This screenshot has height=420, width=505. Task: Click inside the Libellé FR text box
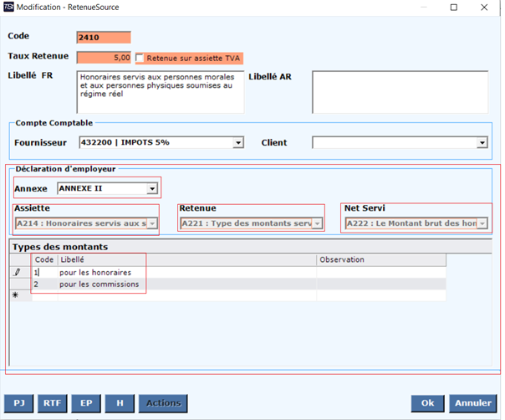point(161,92)
